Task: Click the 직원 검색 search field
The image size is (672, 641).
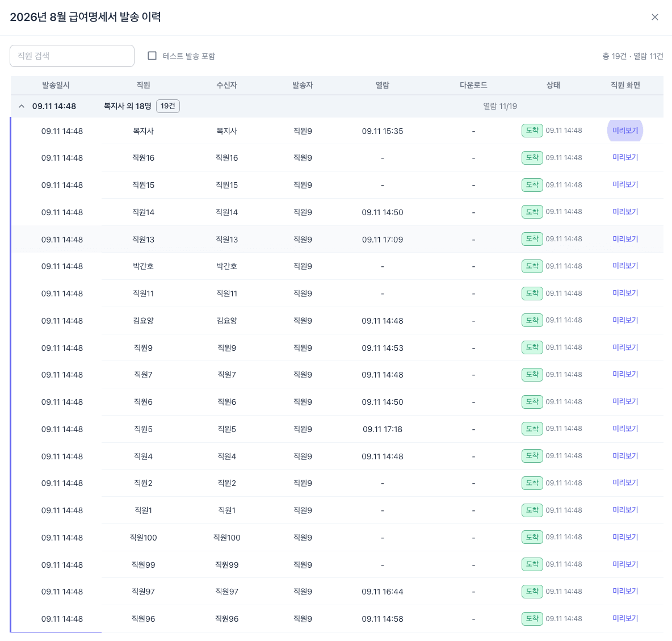Action: [x=72, y=56]
